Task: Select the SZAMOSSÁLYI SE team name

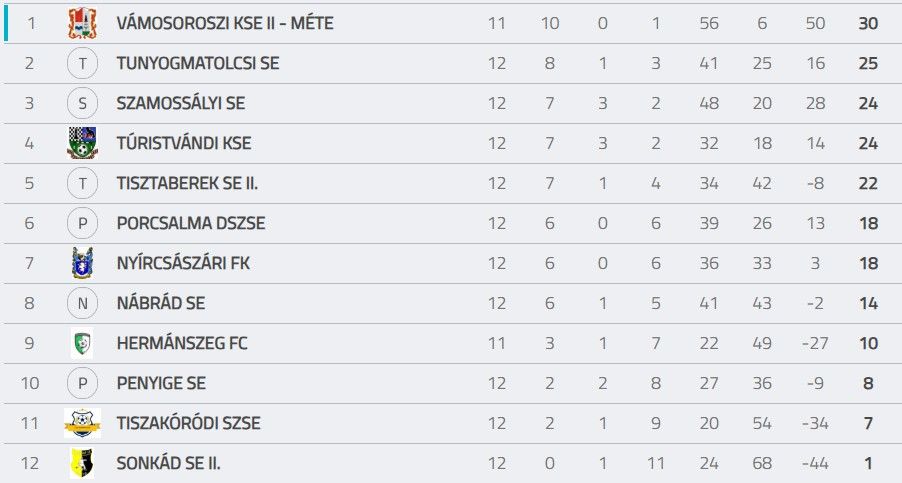Action: (181, 104)
